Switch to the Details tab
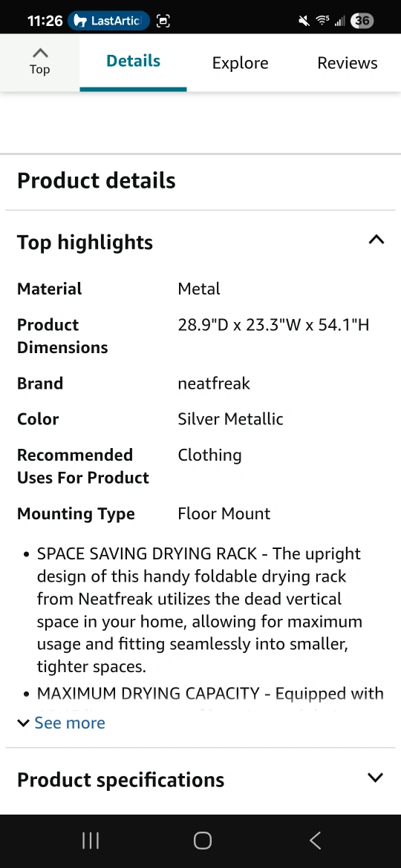Image resolution: width=401 pixels, height=868 pixels. [x=133, y=62]
